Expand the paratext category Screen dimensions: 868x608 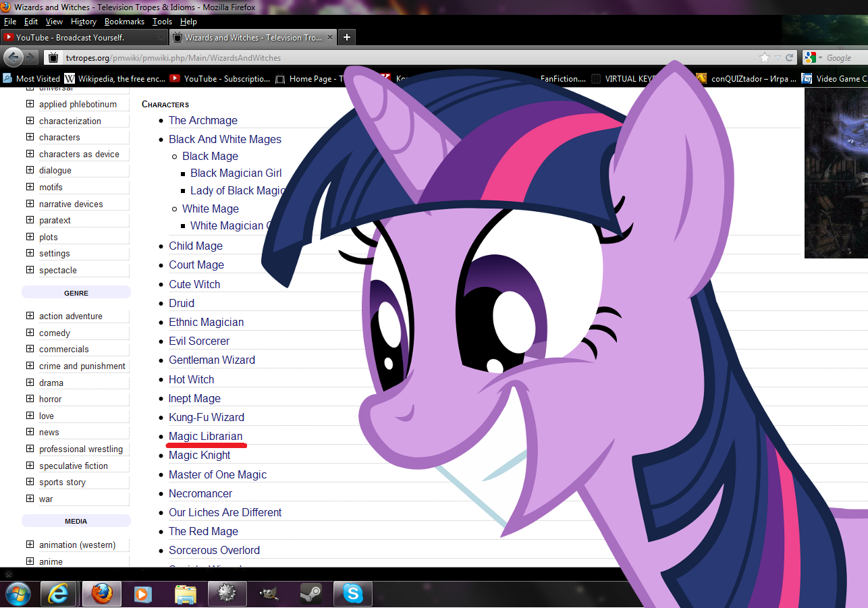point(30,220)
